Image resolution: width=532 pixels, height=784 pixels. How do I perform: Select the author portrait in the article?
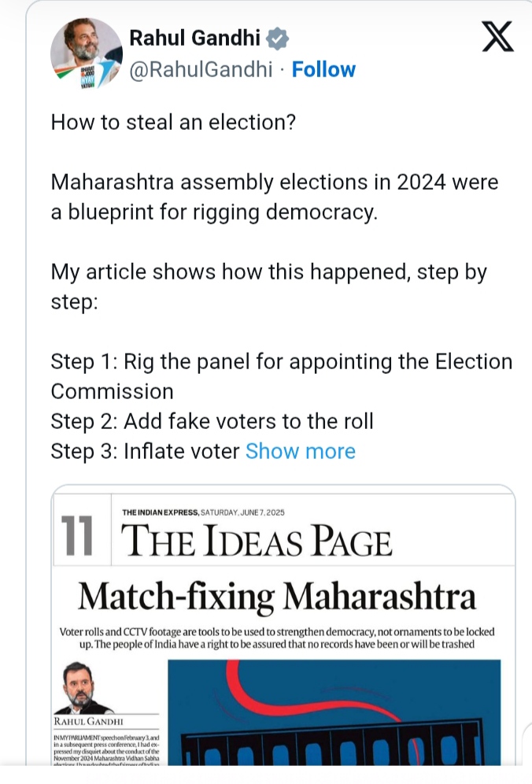83,688
